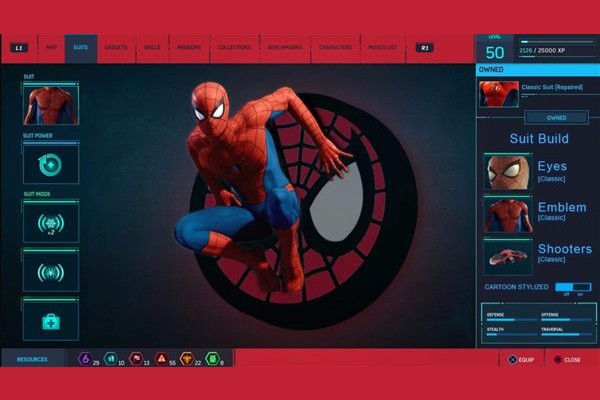Screen dimensions: 600x400
Task: Click the purple resource token icon
Action: [x=85, y=359]
